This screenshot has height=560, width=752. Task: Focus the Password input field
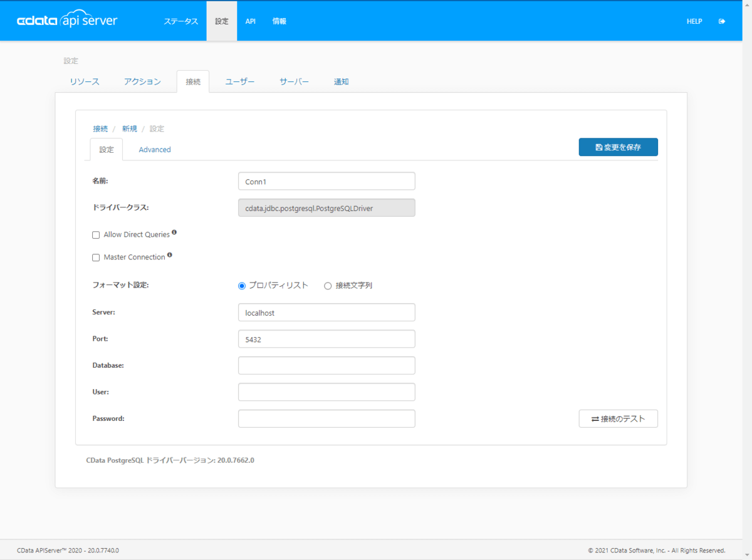coord(326,418)
